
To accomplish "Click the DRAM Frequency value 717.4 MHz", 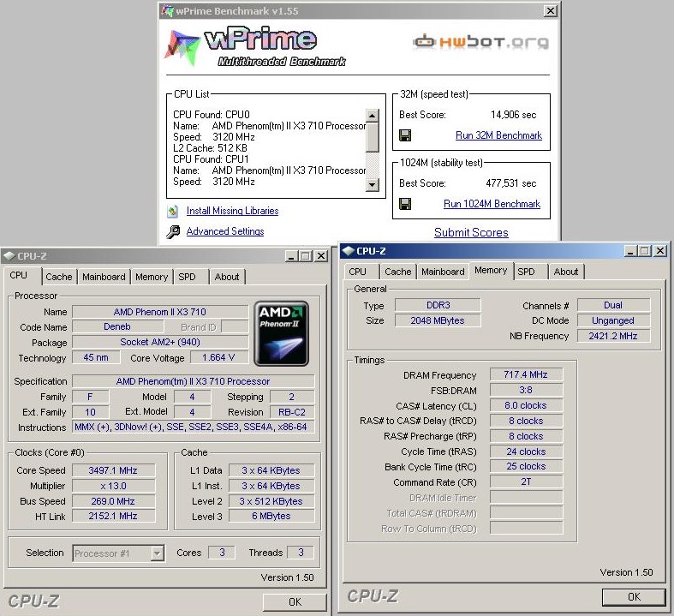I will click(526, 375).
